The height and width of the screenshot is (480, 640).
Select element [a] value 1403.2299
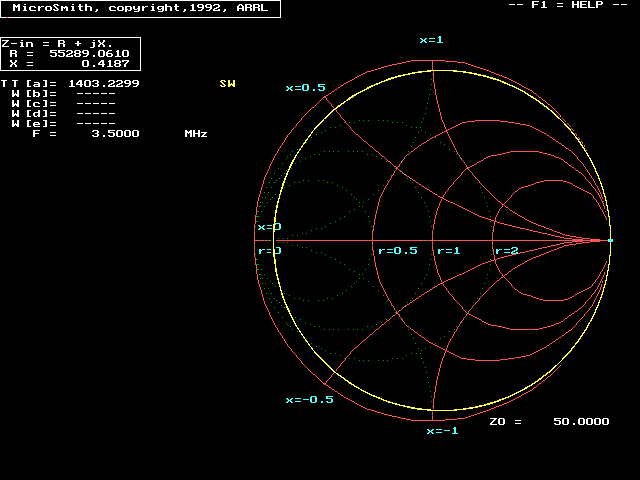(x=103, y=83)
